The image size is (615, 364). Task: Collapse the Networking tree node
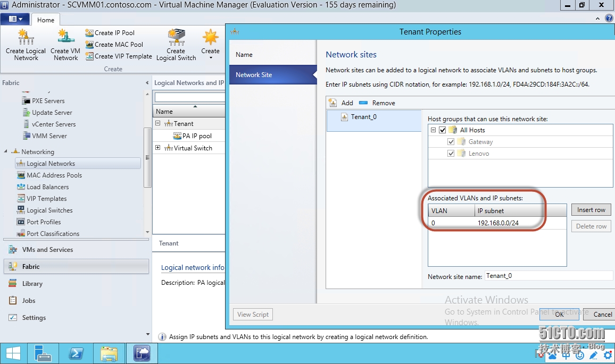tap(5, 151)
